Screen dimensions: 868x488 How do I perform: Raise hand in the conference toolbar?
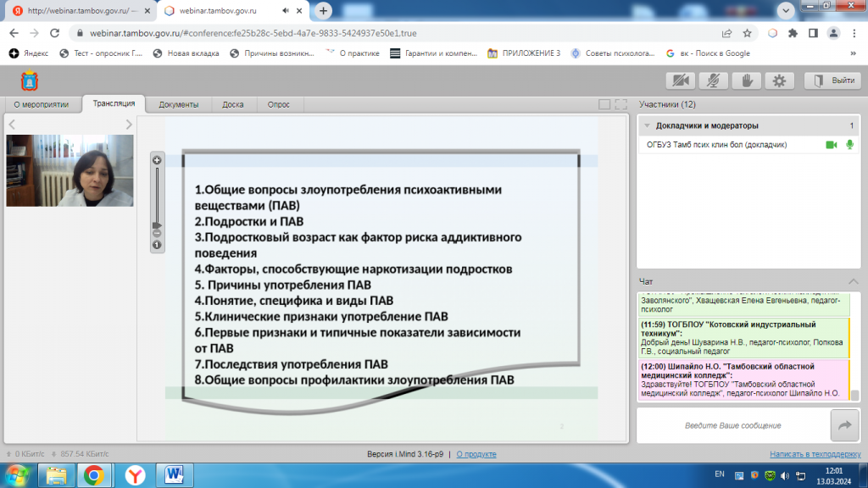[x=746, y=80]
